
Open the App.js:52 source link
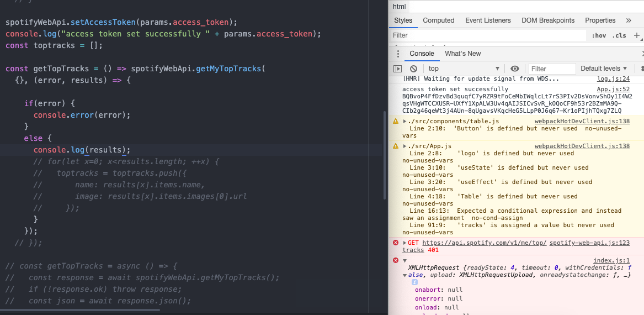pyautogui.click(x=613, y=89)
